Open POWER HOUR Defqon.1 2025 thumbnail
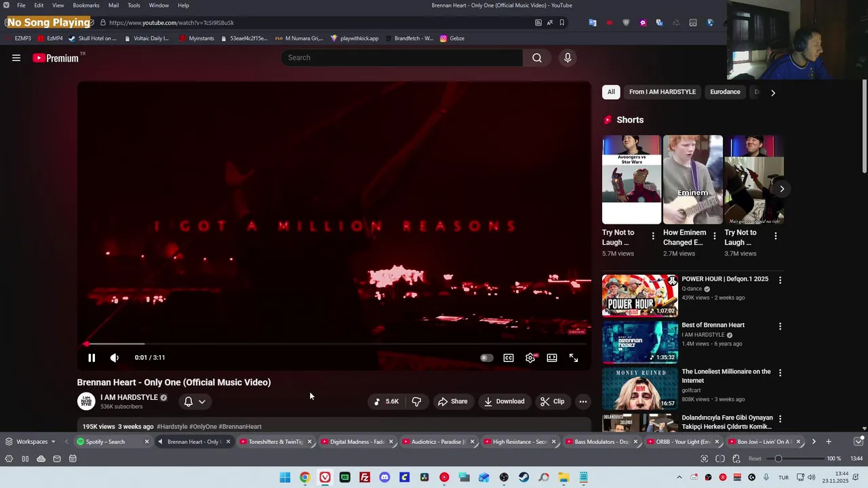Screen dimensions: 868x488 (639, 296)
